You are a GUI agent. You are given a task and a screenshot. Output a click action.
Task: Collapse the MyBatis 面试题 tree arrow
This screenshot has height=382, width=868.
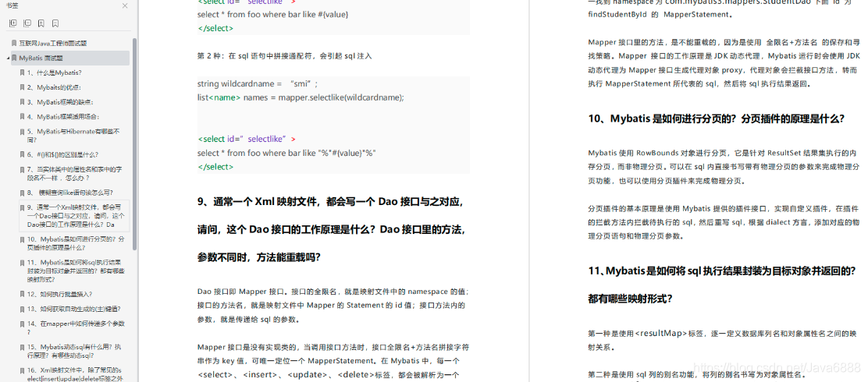pyautogui.click(x=8, y=58)
